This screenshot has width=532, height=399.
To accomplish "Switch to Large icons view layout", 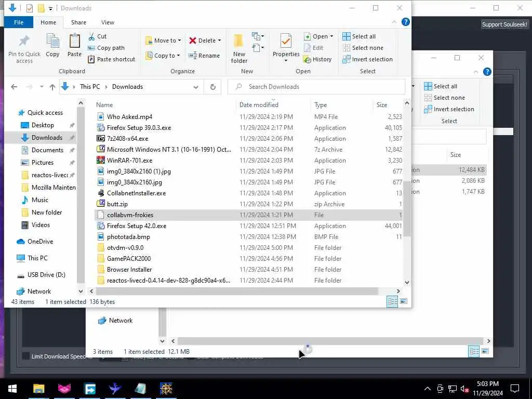I will (403, 301).
